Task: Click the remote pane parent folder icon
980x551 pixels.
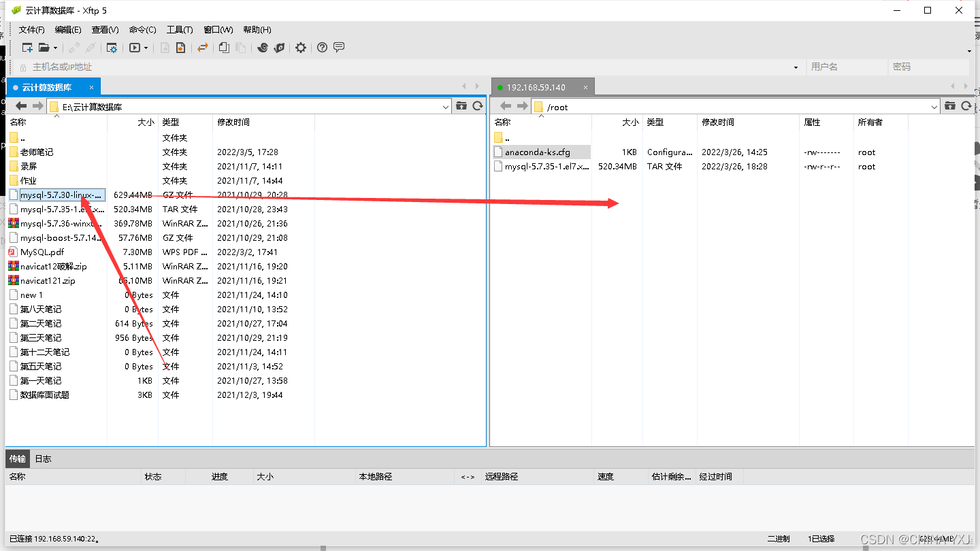Action: point(950,106)
